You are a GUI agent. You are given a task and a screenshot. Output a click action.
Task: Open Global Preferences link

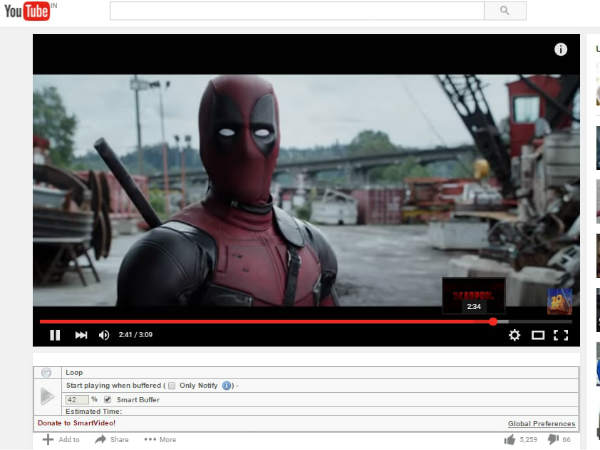click(541, 424)
